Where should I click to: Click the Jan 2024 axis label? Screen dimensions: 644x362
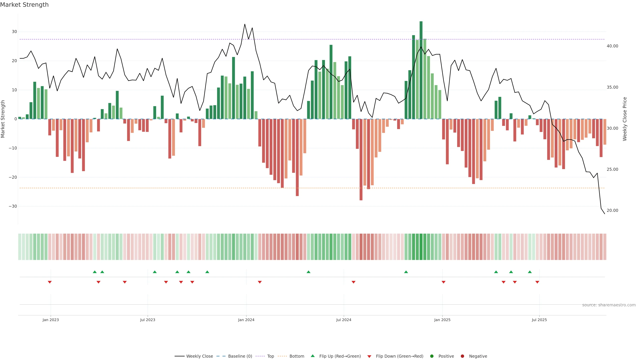pyautogui.click(x=246, y=320)
